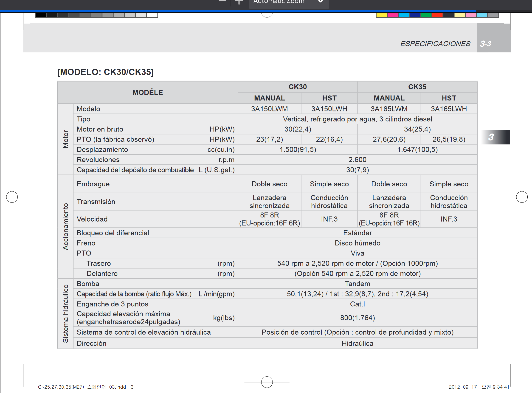
Task: Click the Estándar value cell
Action: (357, 233)
